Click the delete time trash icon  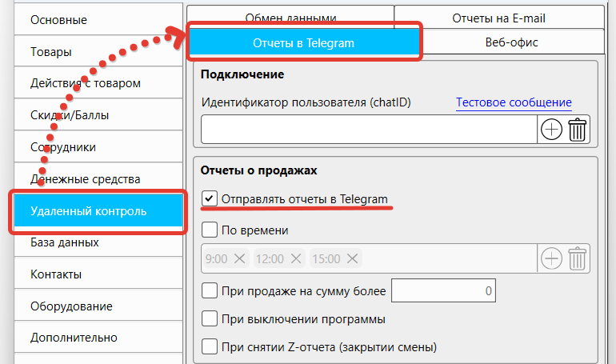click(578, 258)
